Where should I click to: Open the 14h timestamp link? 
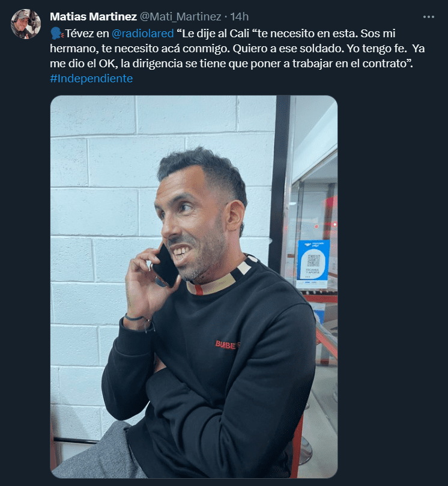point(239,17)
